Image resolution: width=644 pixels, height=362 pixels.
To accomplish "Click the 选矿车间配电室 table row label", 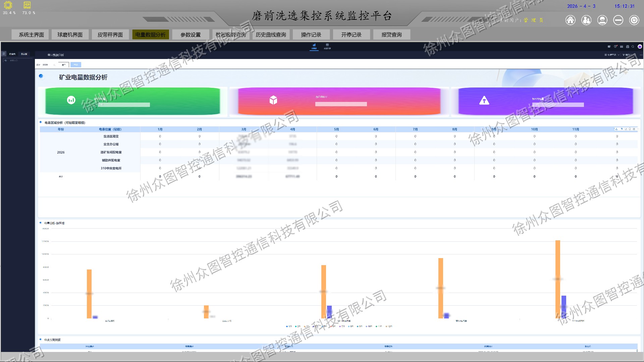I will (111, 152).
